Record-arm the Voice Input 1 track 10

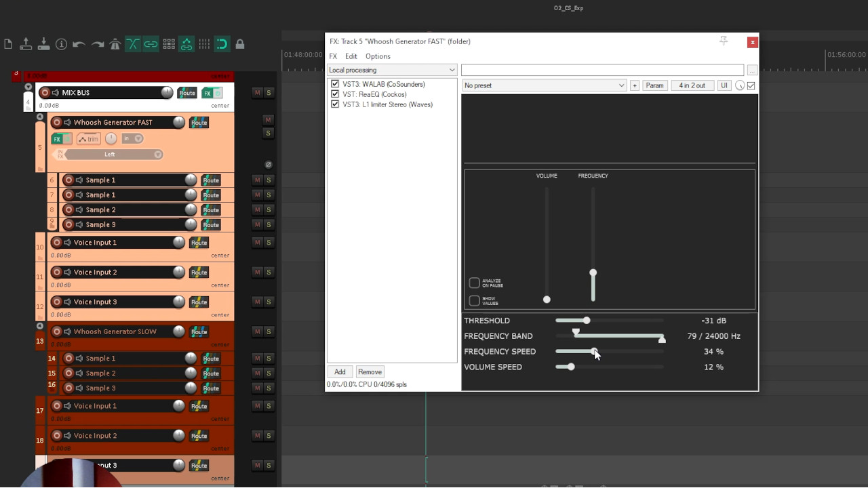(x=57, y=243)
